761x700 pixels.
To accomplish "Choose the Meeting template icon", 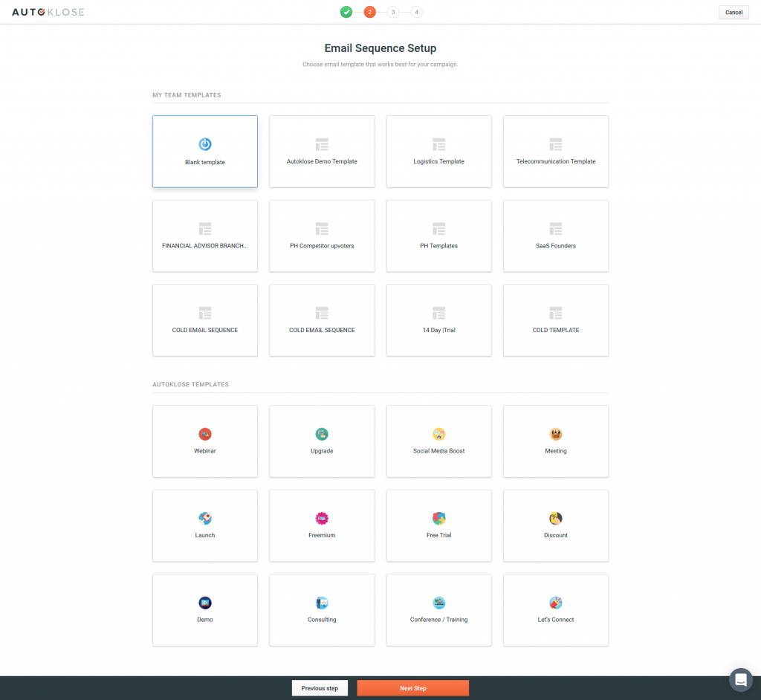I will click(x=556, y=434).
